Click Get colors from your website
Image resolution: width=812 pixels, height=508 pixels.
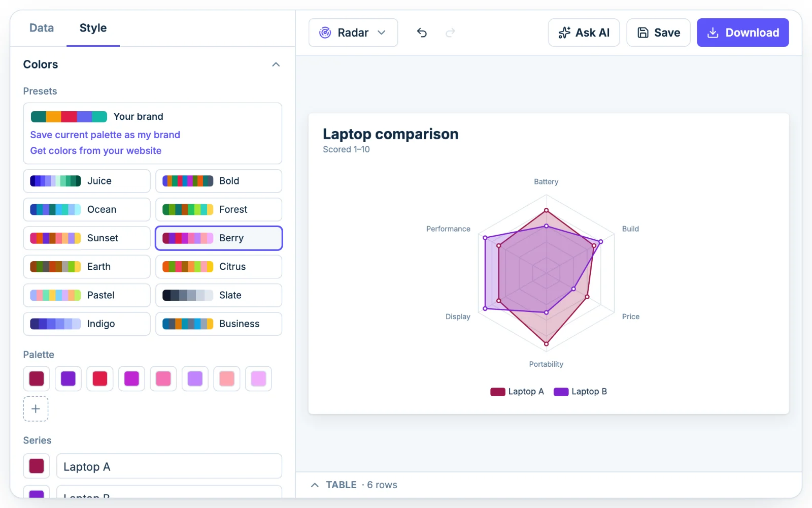pos(96,150)
